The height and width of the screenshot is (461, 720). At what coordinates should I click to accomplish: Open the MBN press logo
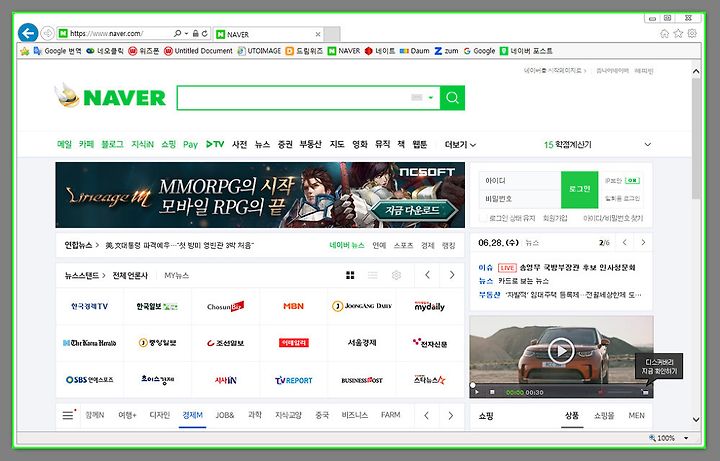coord(293,306)
